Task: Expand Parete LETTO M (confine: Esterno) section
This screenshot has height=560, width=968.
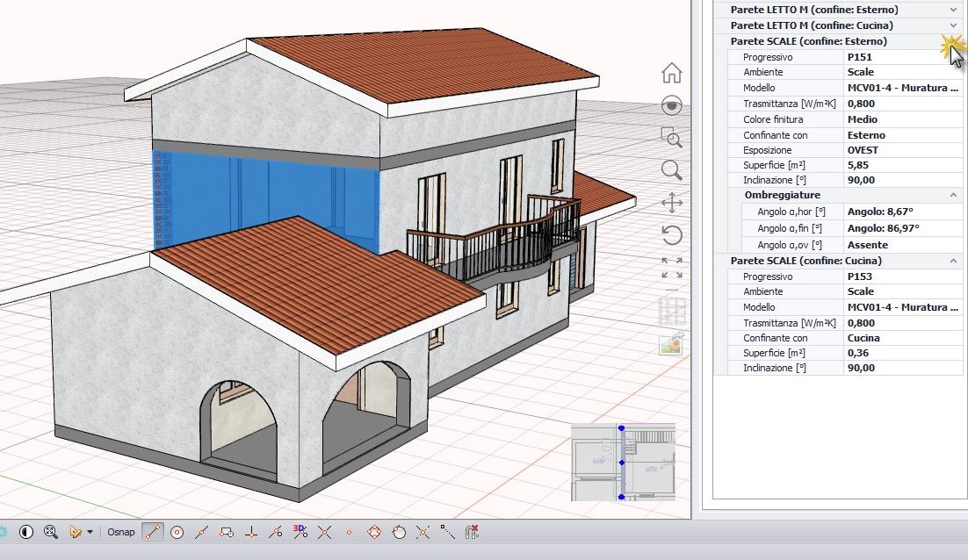Action: click(953, 10)
